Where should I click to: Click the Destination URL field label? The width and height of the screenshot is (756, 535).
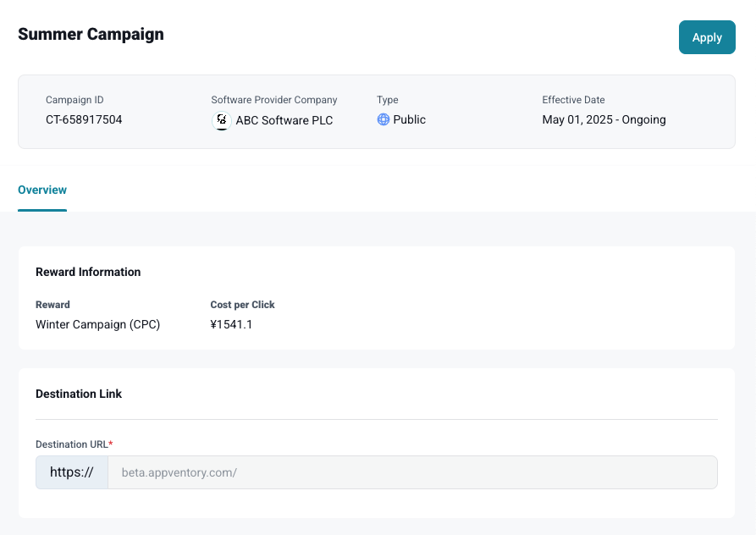click(x=73, y=444)
